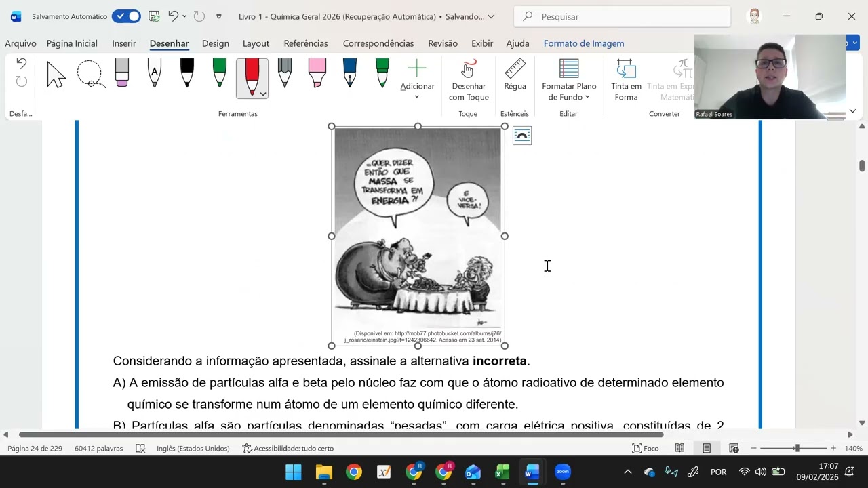Click Repeat in the Quick Access Toolbar
This screenshot has width=868, height=488.
coord(199,16)
